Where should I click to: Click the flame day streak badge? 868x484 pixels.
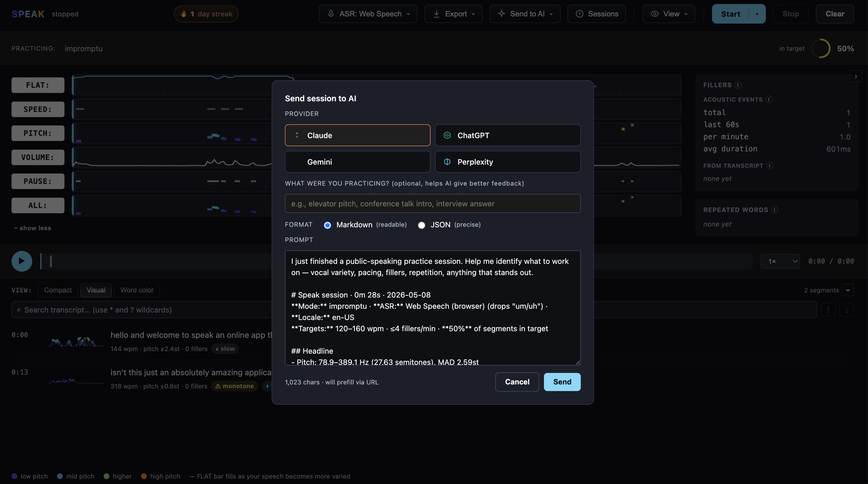pos(206,14)
